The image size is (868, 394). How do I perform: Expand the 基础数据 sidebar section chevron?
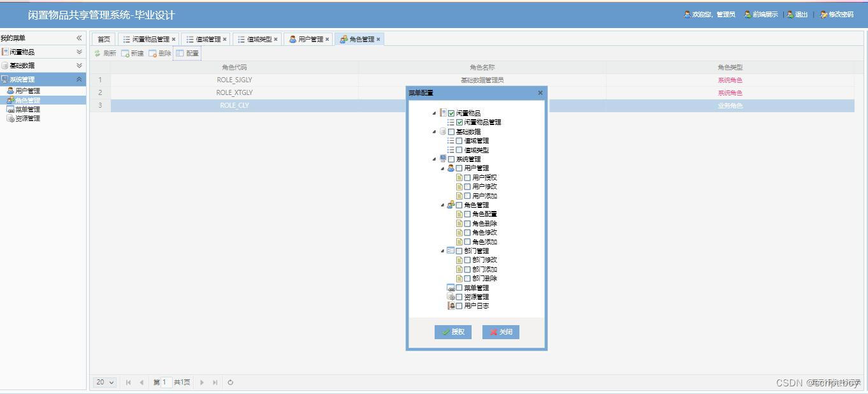(x=79, y=65)
